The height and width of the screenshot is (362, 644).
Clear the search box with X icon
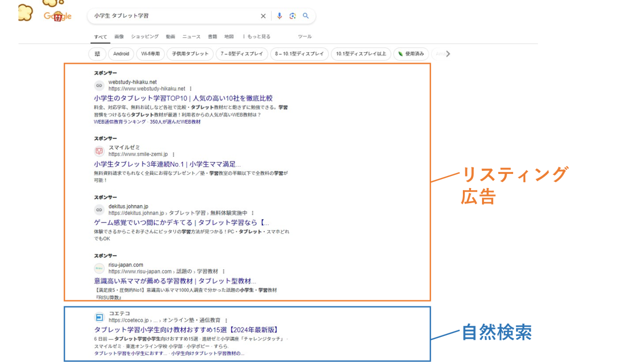[263, 16]
